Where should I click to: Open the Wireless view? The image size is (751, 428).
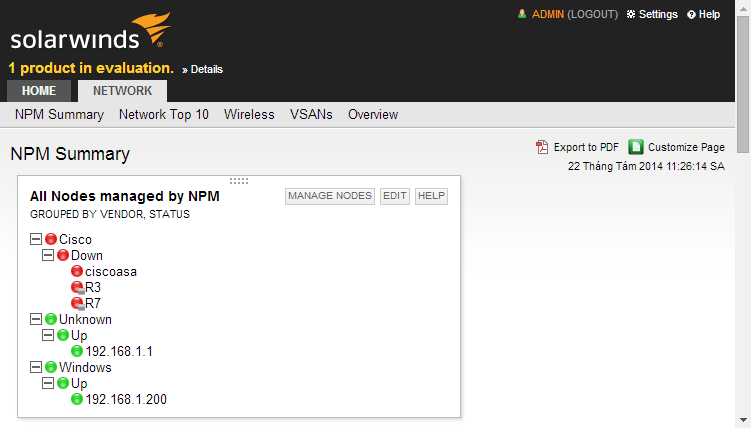(x=249, y=114)
